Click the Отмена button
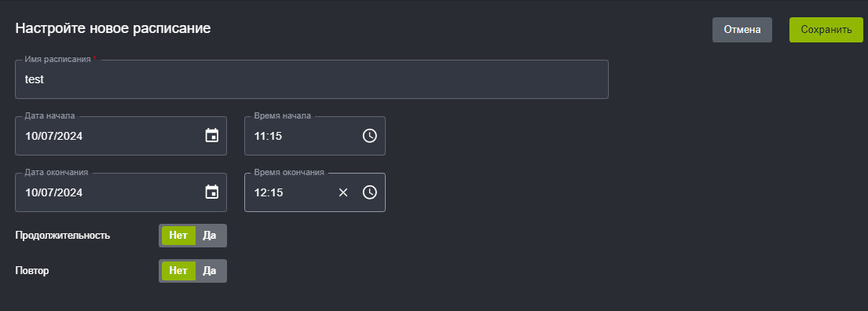Image resolution: width=868 pixels, height=311 pixels. coord(742,30)
